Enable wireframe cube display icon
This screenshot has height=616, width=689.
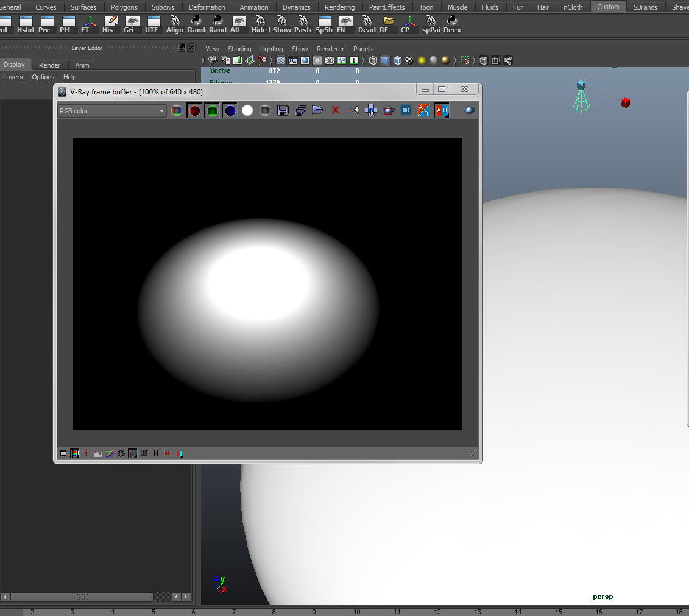click(373, 60)
